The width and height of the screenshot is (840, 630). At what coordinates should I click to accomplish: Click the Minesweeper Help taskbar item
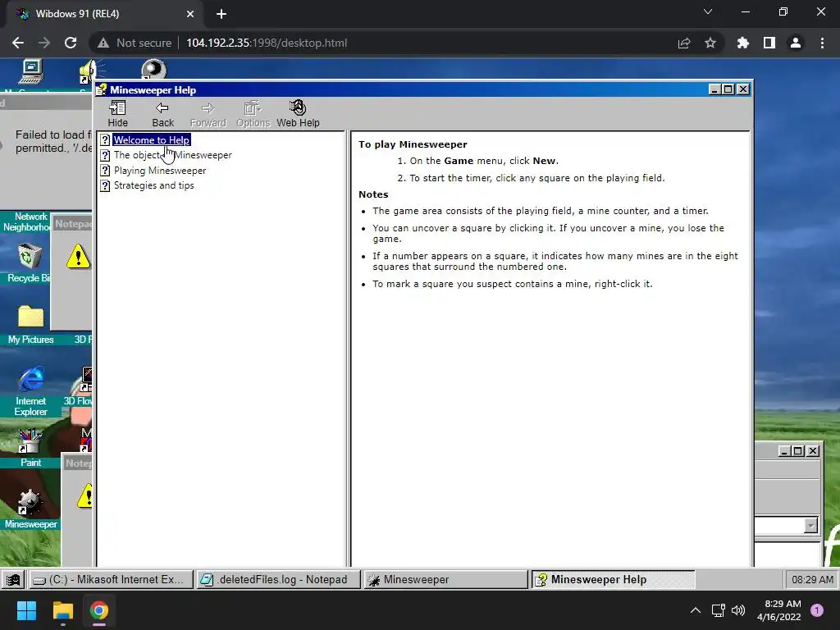pyautogui.click(x=613, y=580)
